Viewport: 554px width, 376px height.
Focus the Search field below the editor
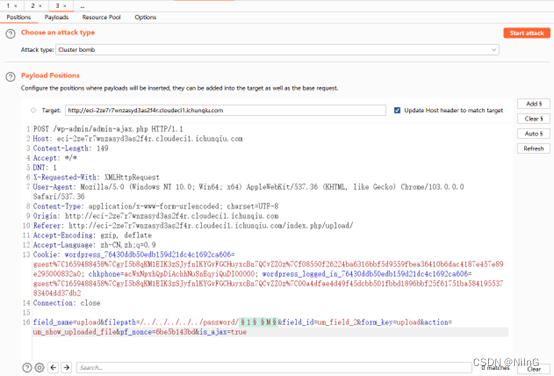pyautogui.click(x=274, y=368)
